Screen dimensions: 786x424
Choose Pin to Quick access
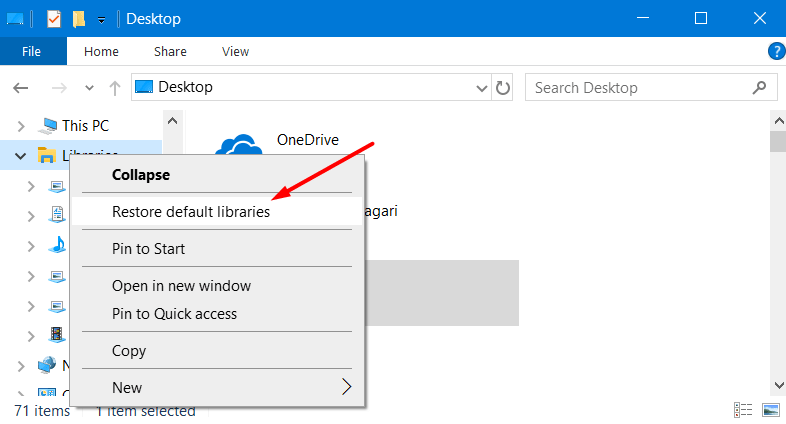[174, 314]
